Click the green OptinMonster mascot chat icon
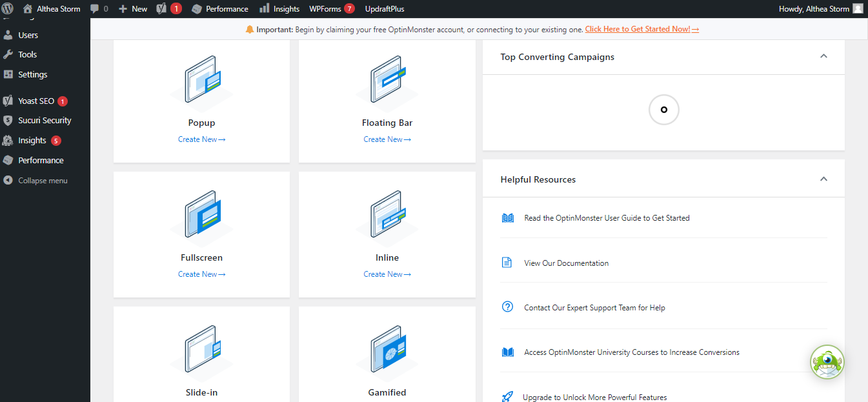 (x=827, y=362)
